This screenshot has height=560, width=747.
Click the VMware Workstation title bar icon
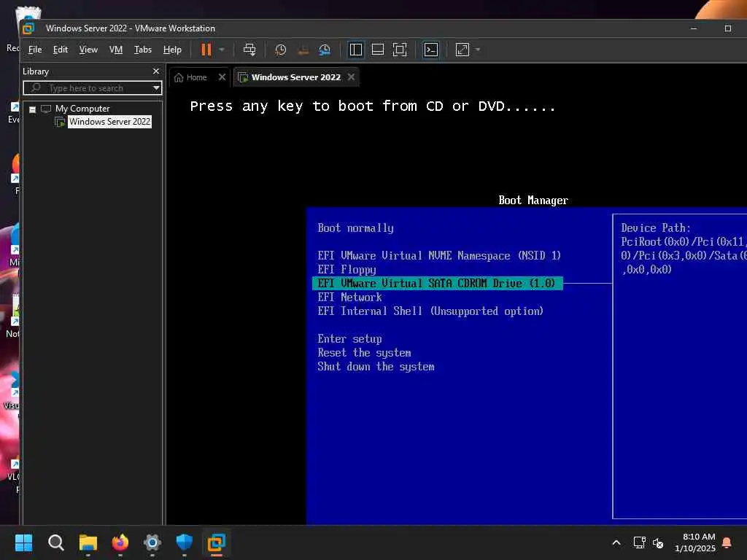pyautogui.click(x=28, y=28)
